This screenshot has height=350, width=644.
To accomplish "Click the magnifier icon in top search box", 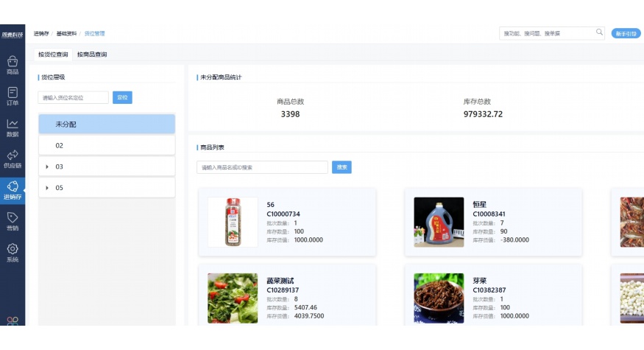I will (599, 32).
